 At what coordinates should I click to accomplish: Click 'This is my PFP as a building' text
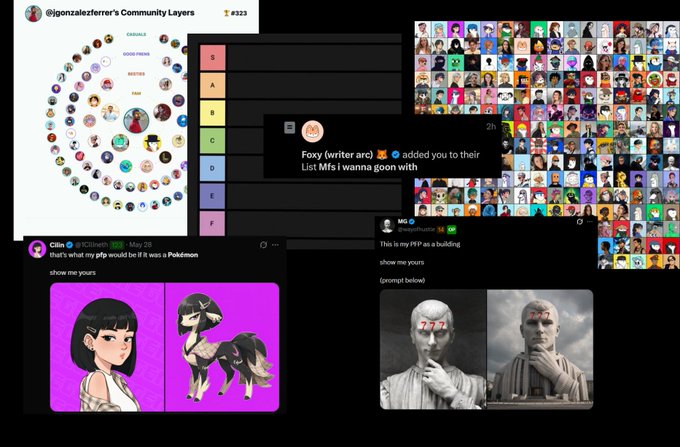[420, 244]
